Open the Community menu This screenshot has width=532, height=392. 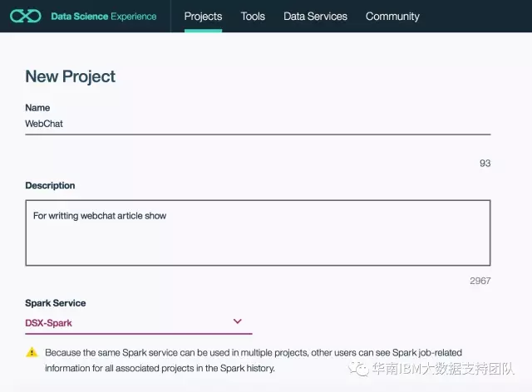pos(392,17)
